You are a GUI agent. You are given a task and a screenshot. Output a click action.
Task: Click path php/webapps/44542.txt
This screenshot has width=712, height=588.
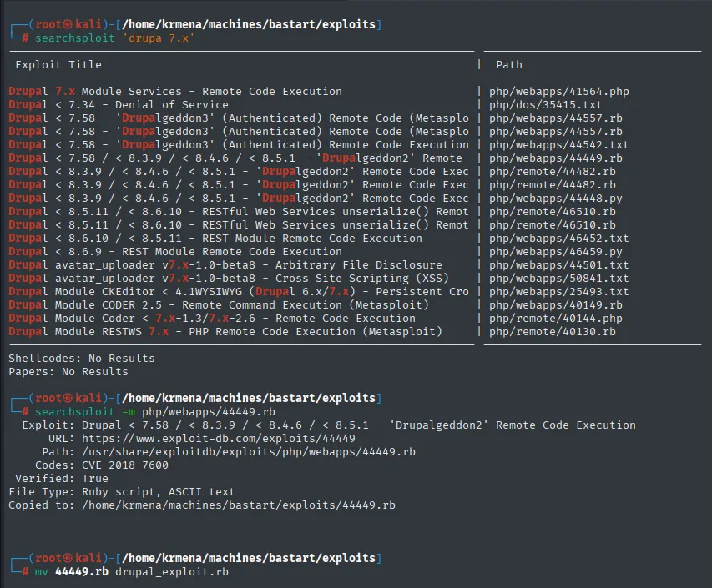click(559, 145)
